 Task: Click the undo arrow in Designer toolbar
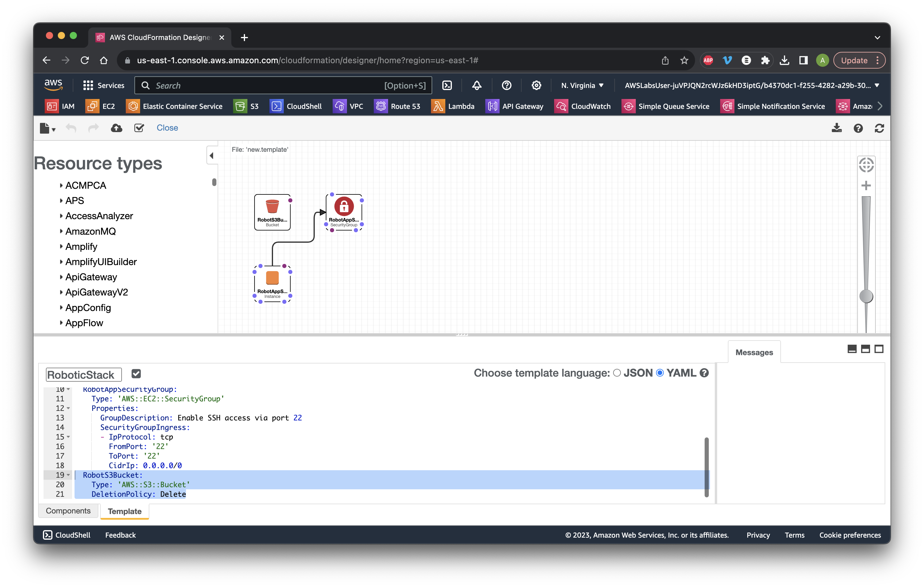(71, 128)
